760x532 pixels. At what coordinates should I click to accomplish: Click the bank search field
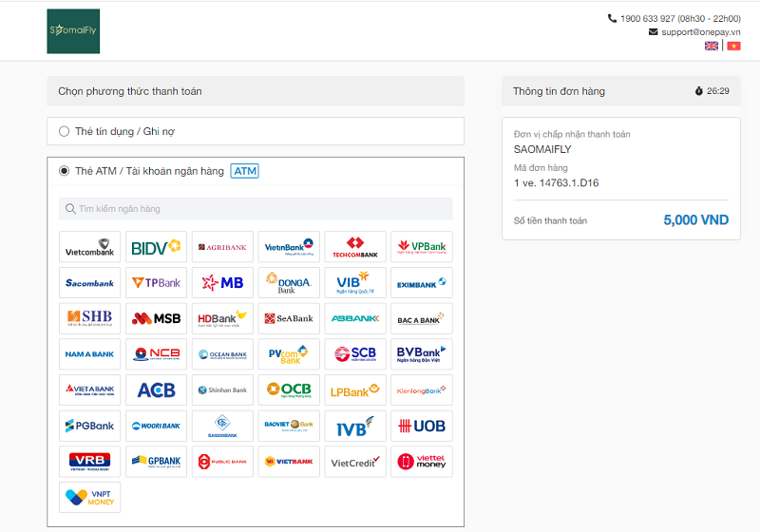[256, 209]
